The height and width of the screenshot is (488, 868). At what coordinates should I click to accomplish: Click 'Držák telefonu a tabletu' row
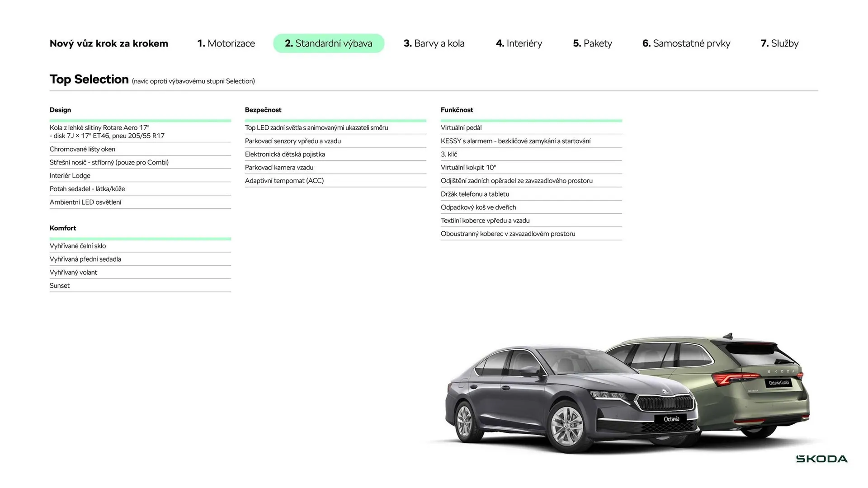(531, 194)
